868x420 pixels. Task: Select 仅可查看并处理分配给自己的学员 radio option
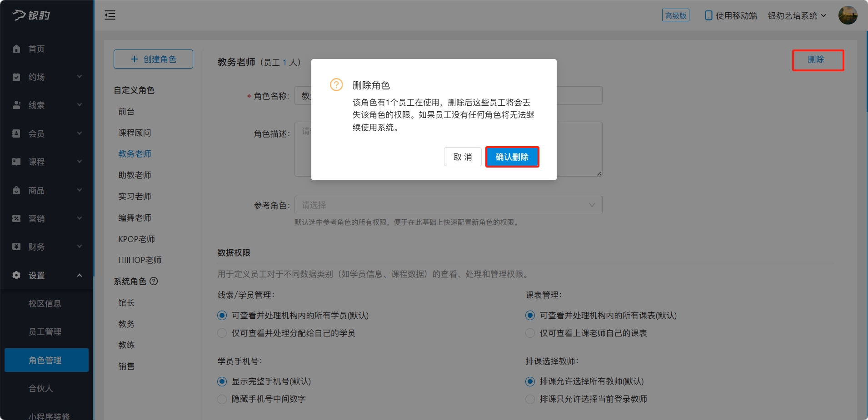point(222,333)
